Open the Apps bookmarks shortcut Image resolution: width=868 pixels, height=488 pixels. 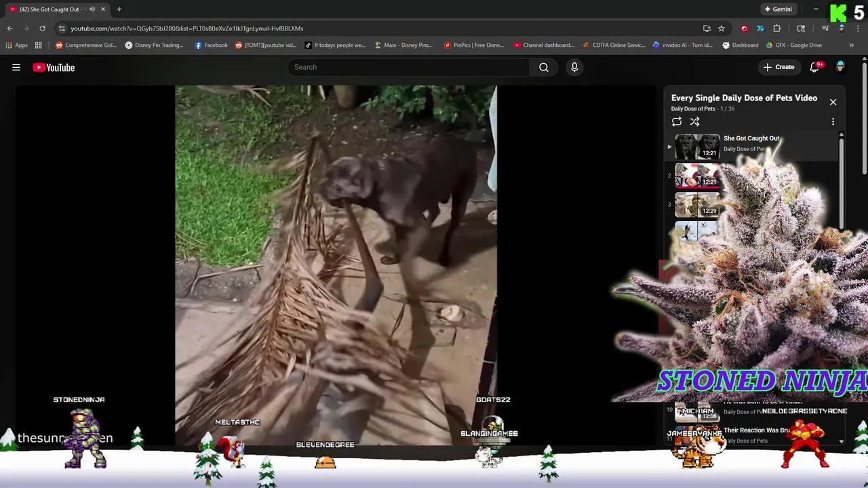pos(17,45)
